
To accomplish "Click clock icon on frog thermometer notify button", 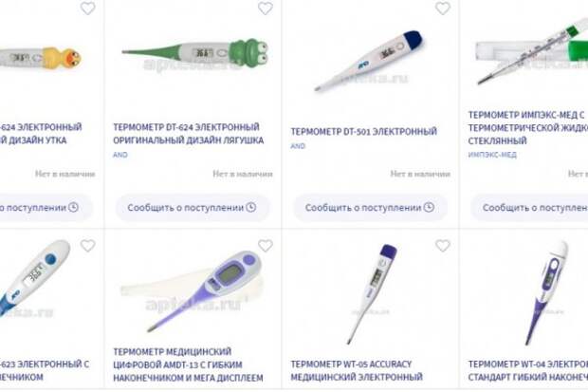I will tap(251, 207).
